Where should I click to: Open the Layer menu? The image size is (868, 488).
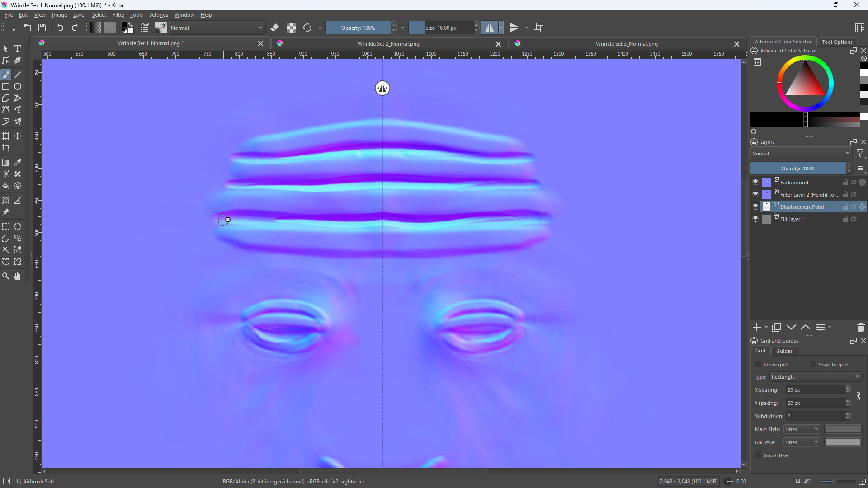click(x=80, y=15)
